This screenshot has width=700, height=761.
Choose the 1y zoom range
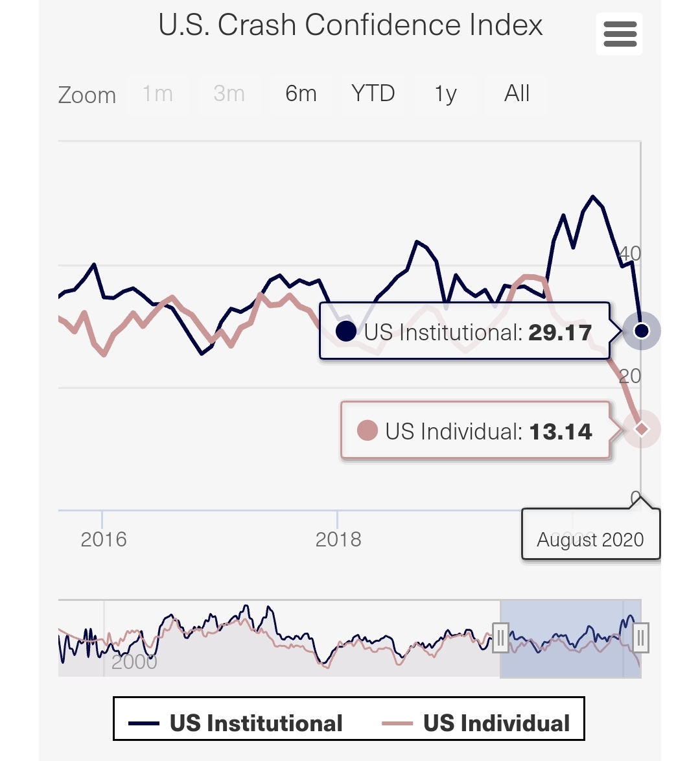point(445,94)
